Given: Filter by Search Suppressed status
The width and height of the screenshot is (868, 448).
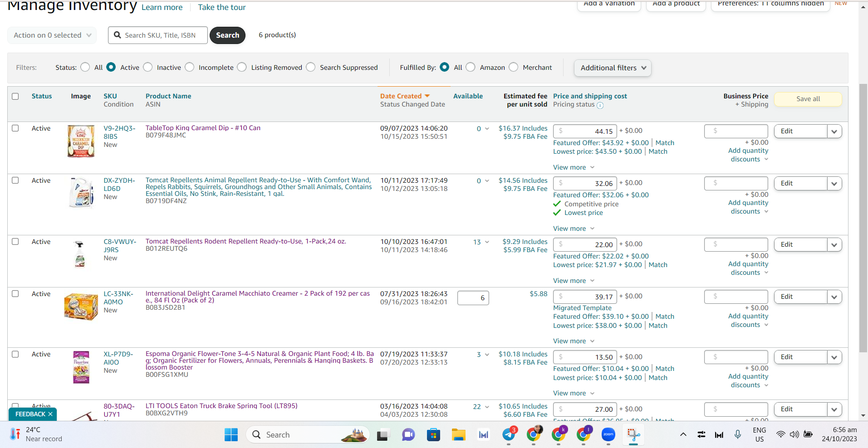Looking at the screenshot, I should (x=310, y=67).
